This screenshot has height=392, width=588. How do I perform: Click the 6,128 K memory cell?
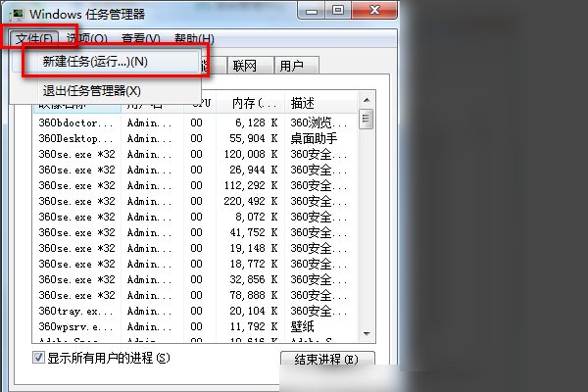(x=256, y=122)
